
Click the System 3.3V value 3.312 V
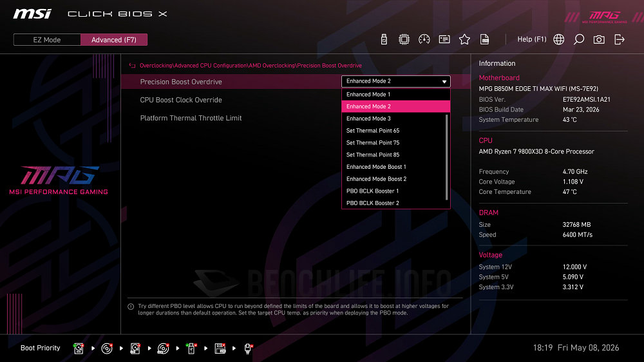(x=573, y=287)
